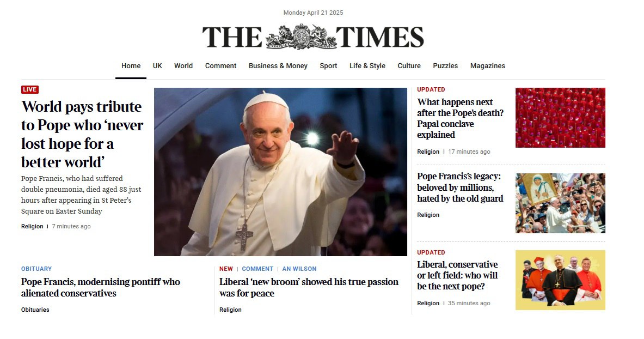Open the Life & Style menu
Screen dimensions: 644x339
(367, 66)
